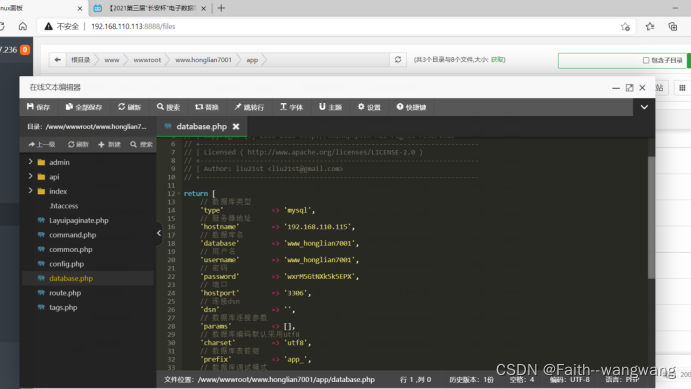The width and height of the screenshot is (691, 389).
Task: Refresh the file tree sidebar
Action: [78, 144]
